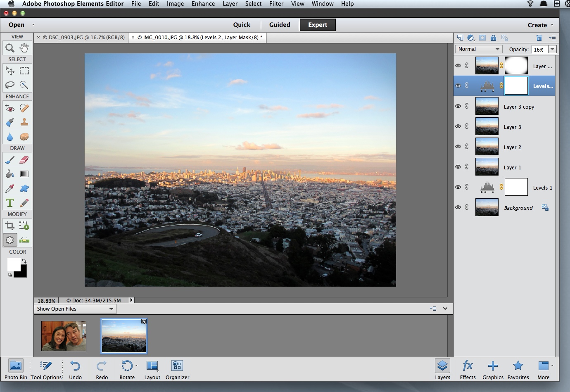Viewport: 570px width, 392px height.
Task: Click the Undo button
Action: [x=75, y=369]
